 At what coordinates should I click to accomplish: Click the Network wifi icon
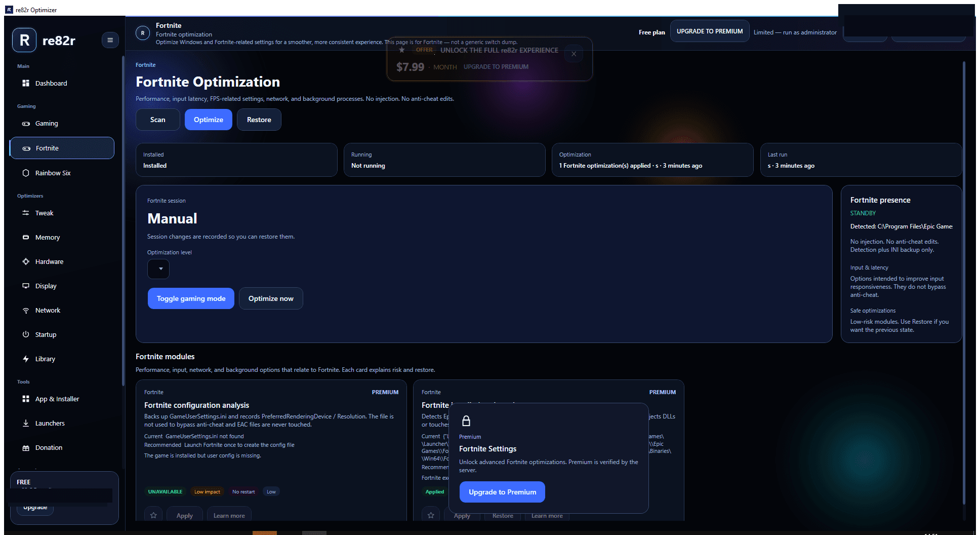[x=26, y=310]
